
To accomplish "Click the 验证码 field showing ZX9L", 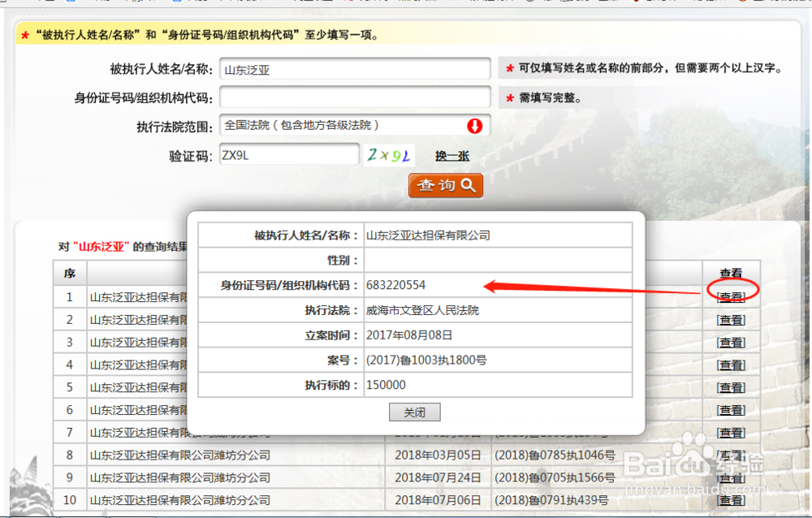I will point(288,154).
